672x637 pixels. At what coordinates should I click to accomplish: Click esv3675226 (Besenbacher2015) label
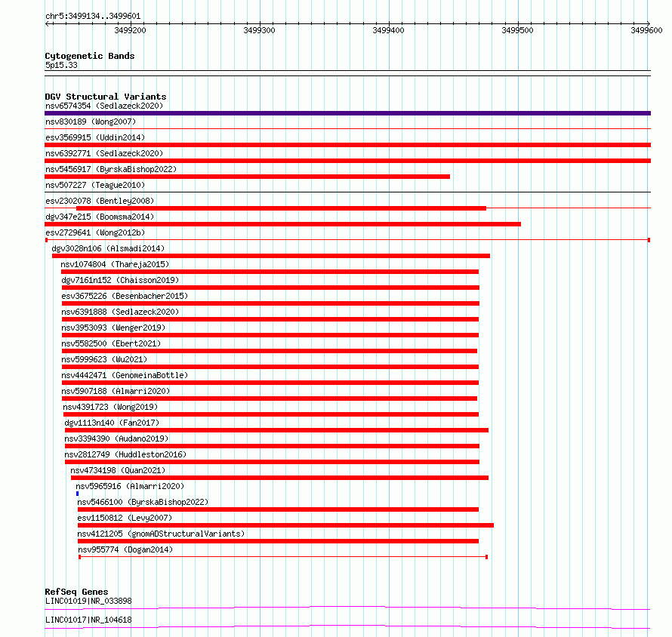coord(125,296)
